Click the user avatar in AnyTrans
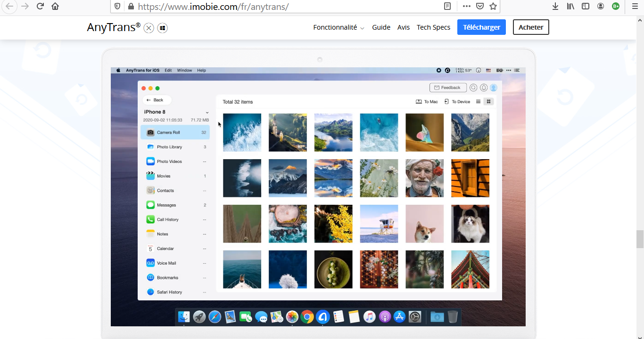This screenshot has width=644, height=339. [494, 88]
